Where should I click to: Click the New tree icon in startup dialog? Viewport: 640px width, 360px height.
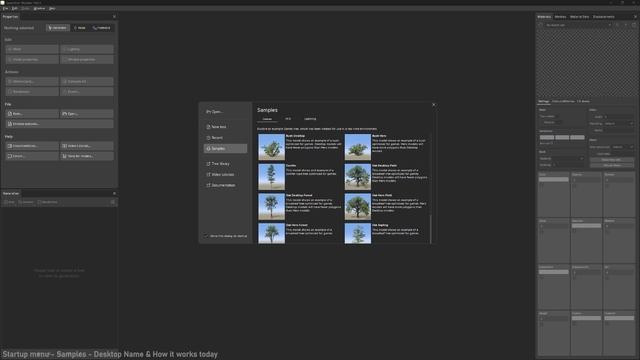(208, 127)
